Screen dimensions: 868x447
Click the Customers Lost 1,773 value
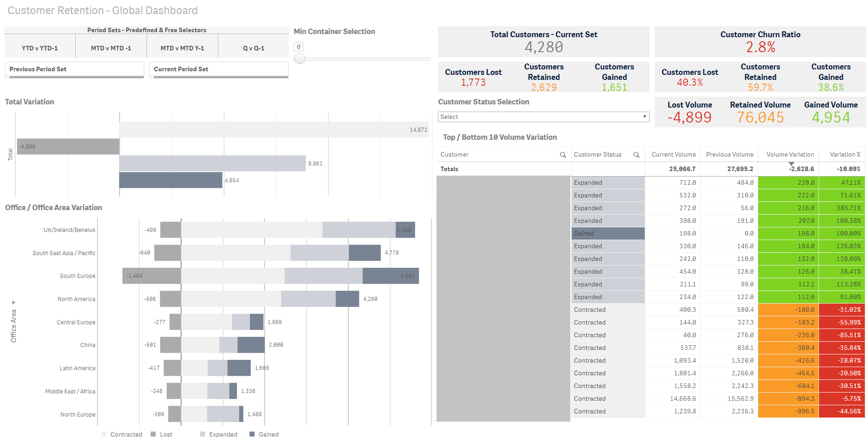pyautogui.click(x=473, y=83)
